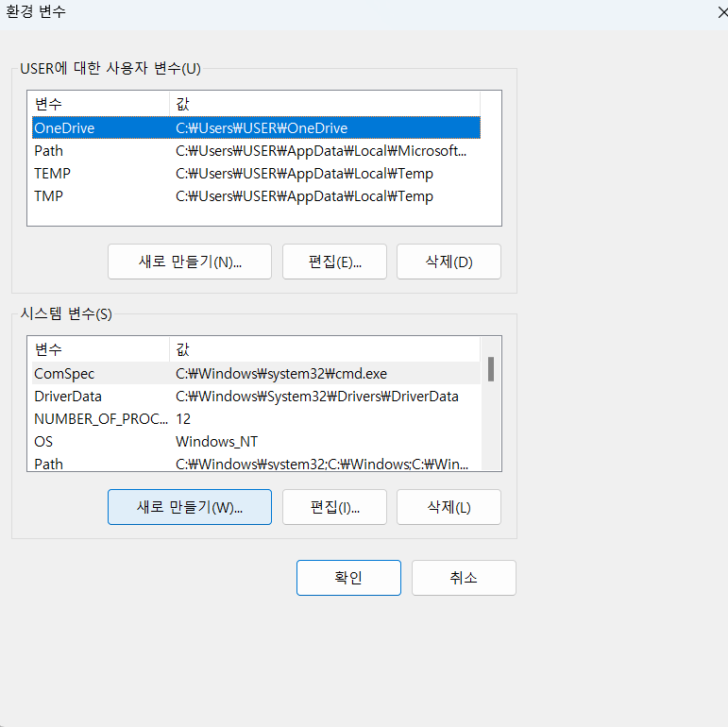The width and height of the screenshot is (728, 727).
Task: Close the 환경 변수 dialog
Action: [722, 12]
